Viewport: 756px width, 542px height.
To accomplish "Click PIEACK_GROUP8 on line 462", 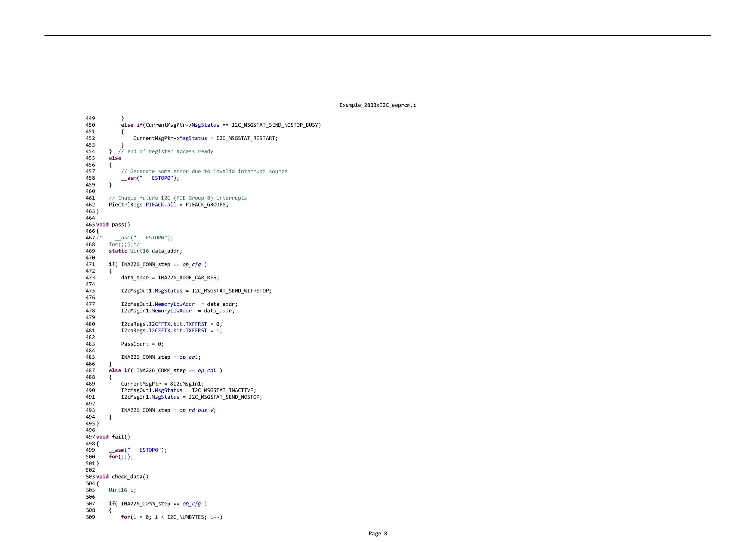I will pos(205,205).
